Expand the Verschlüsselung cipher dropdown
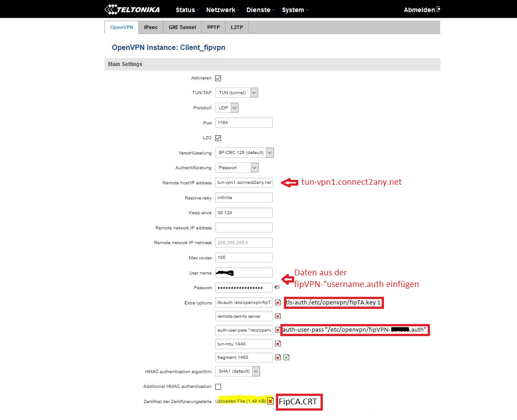 click(244, 153)
